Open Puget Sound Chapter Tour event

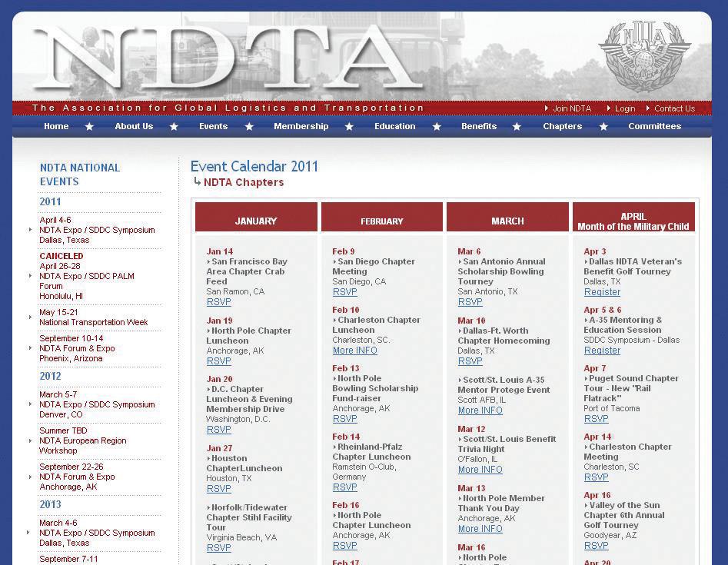[631, 389]
